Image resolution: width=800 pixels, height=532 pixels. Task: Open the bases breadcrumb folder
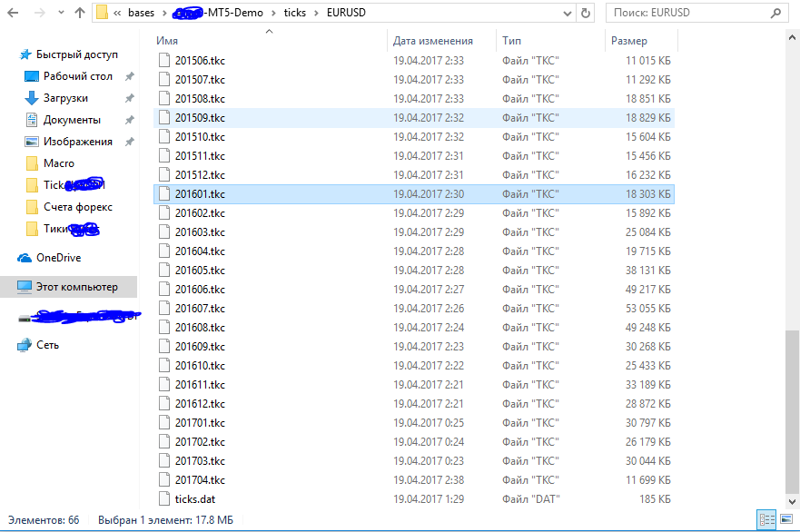point(141,13)
